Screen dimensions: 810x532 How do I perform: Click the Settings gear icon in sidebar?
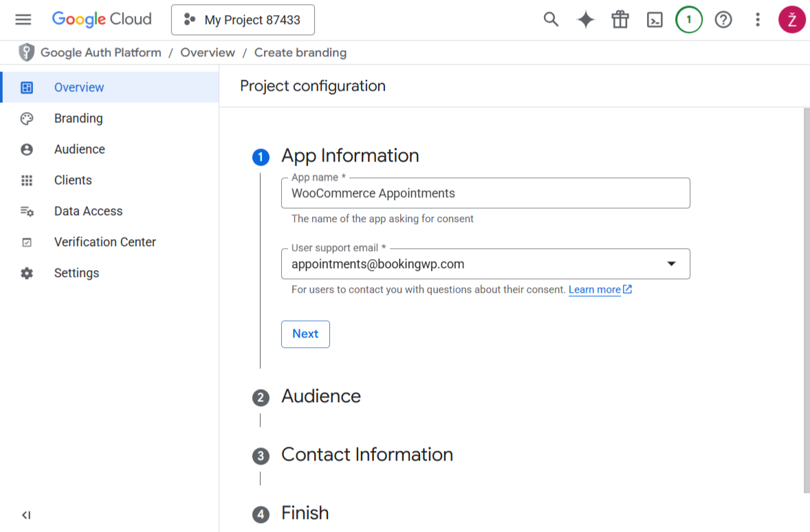27,274
